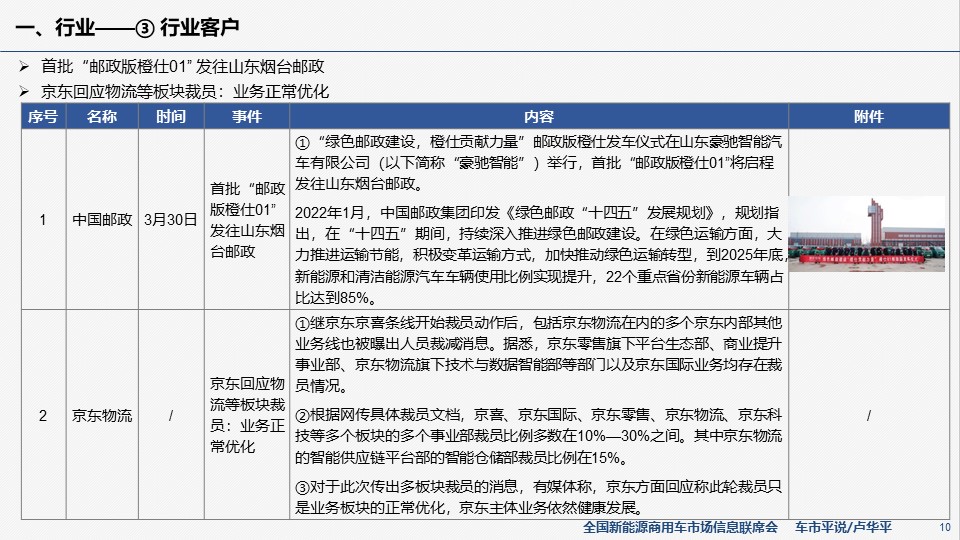Click the 序号 column header
960x540 pixels.
pyautogui.click(x=43, y=116)
